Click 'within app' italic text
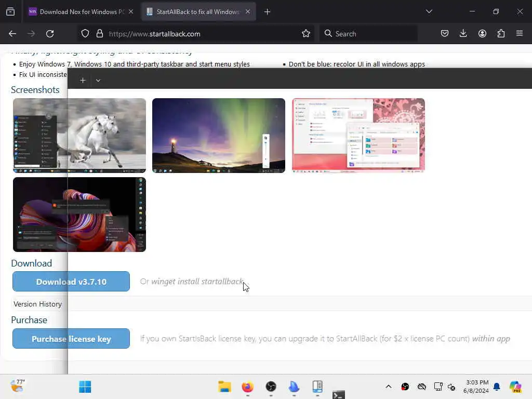 point(491,339)
